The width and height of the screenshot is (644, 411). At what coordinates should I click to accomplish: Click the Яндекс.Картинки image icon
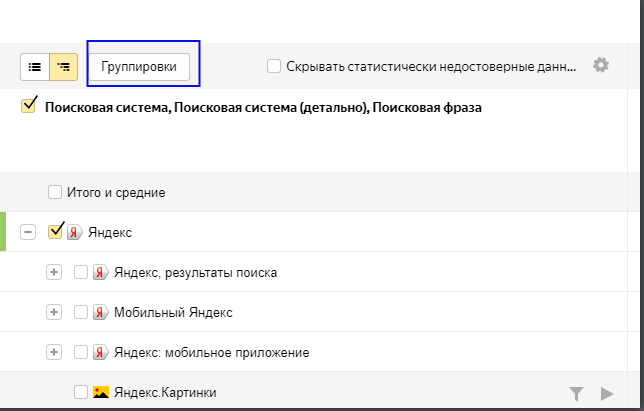100,393
